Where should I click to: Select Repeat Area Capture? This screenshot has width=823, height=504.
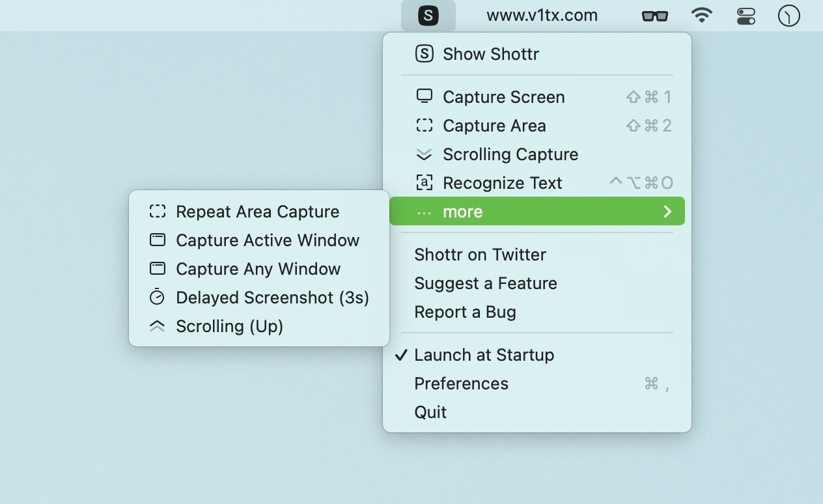[257, 212]
